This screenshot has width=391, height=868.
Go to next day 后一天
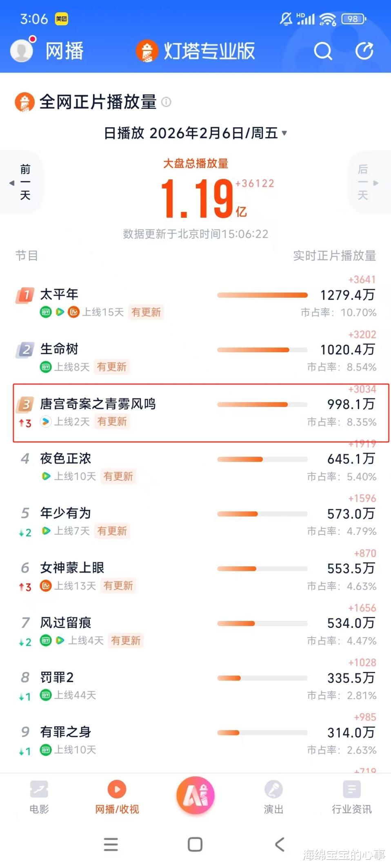365,182
